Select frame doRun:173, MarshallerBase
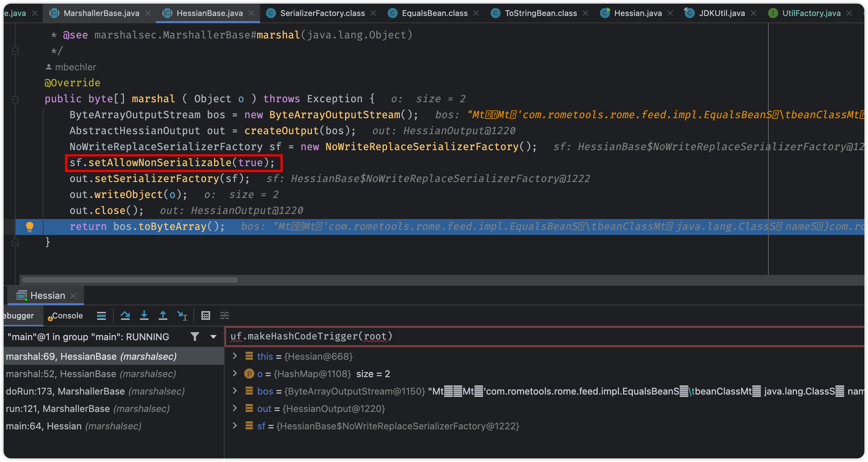This screenshot has height=462, width=868. tap(114, 391)
